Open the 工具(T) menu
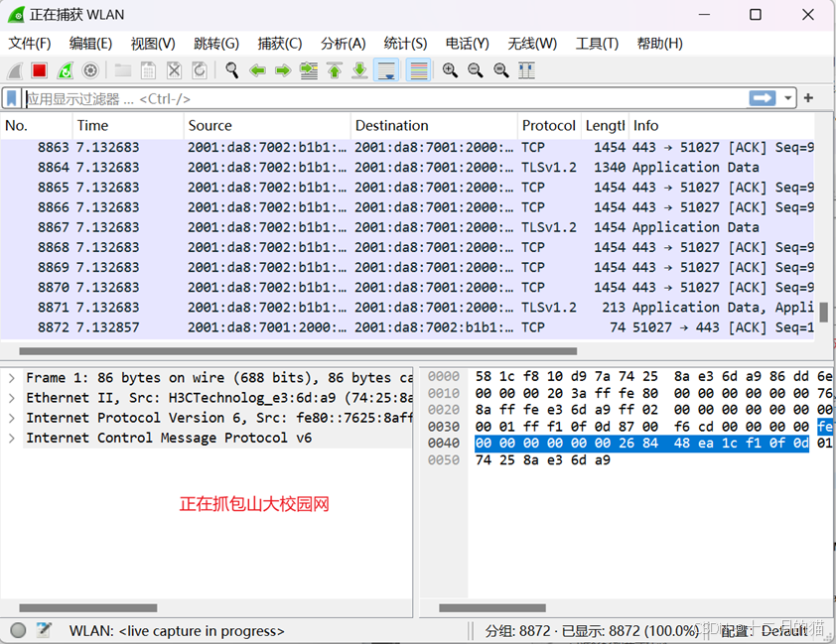 (x=597, y=44)
